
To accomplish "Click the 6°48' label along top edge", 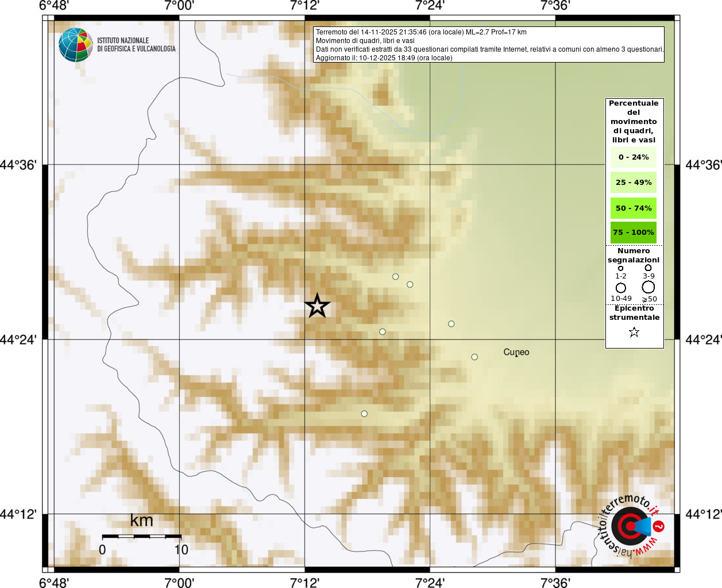I will coord(54,6).
